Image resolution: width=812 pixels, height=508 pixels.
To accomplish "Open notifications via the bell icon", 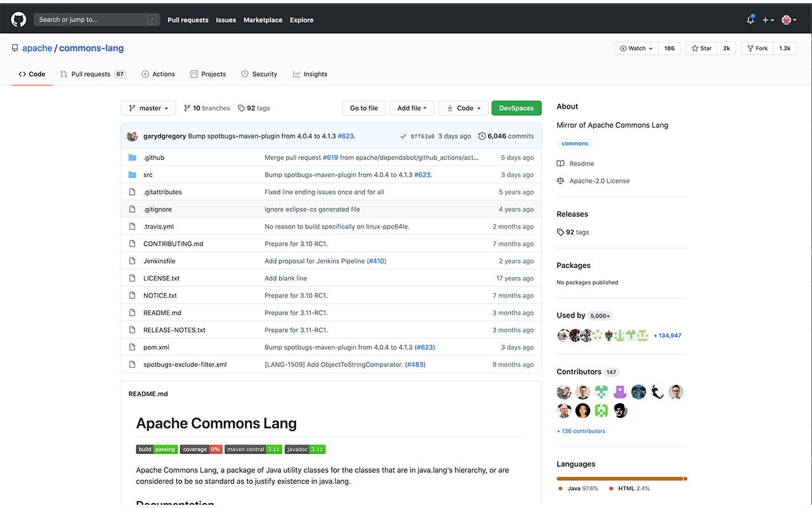I will (x=749, y=20).
